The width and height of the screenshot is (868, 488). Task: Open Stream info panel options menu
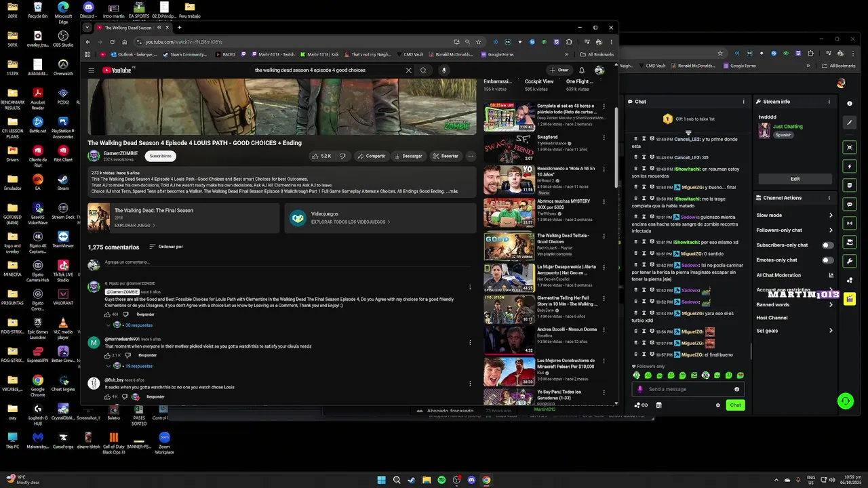[x=829, y=102]
